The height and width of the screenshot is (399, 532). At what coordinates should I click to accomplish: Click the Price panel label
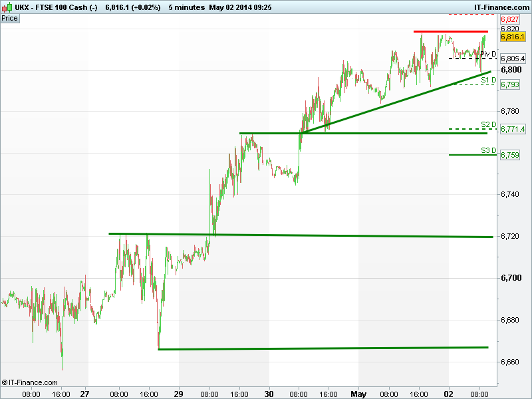[x=10, y=19]
